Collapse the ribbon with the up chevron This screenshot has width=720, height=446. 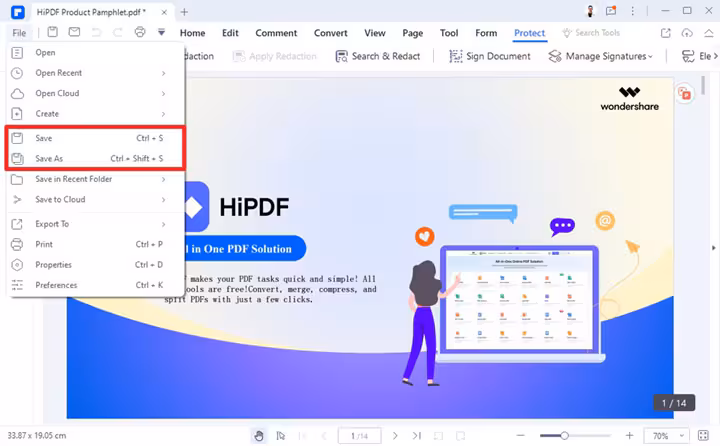tap(709, 33)
